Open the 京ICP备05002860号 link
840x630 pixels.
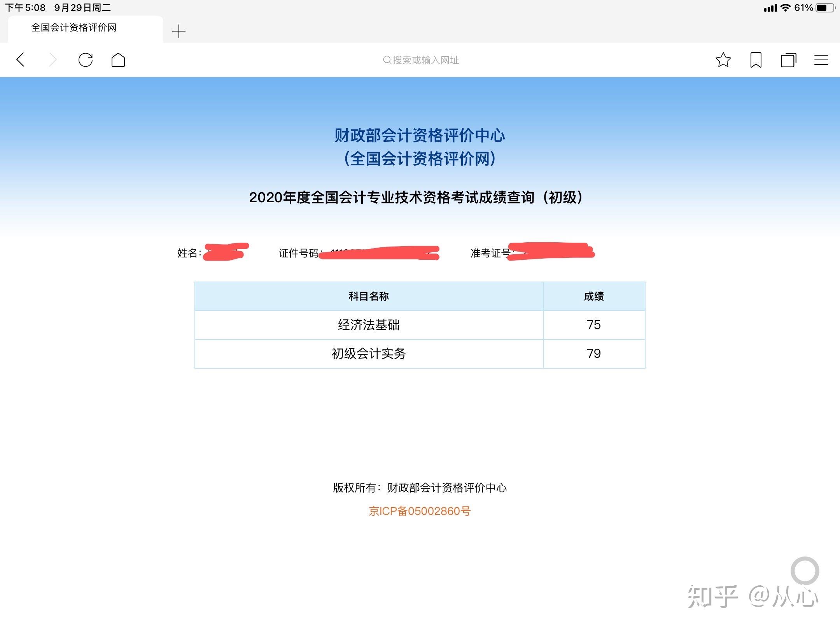pyautogui.click(x=420, y=511)
